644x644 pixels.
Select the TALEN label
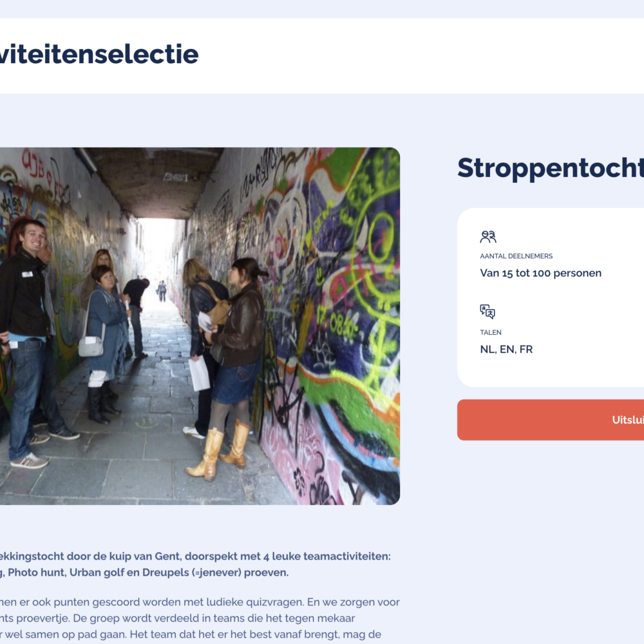491,333
